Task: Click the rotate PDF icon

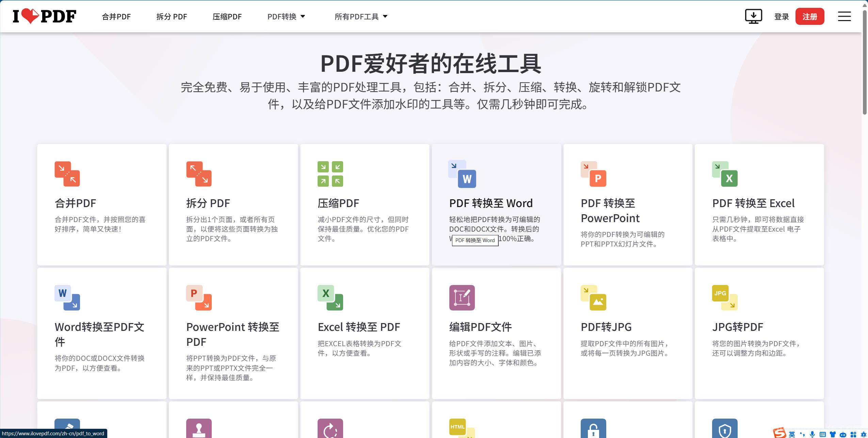Action: tap(330, 428)
